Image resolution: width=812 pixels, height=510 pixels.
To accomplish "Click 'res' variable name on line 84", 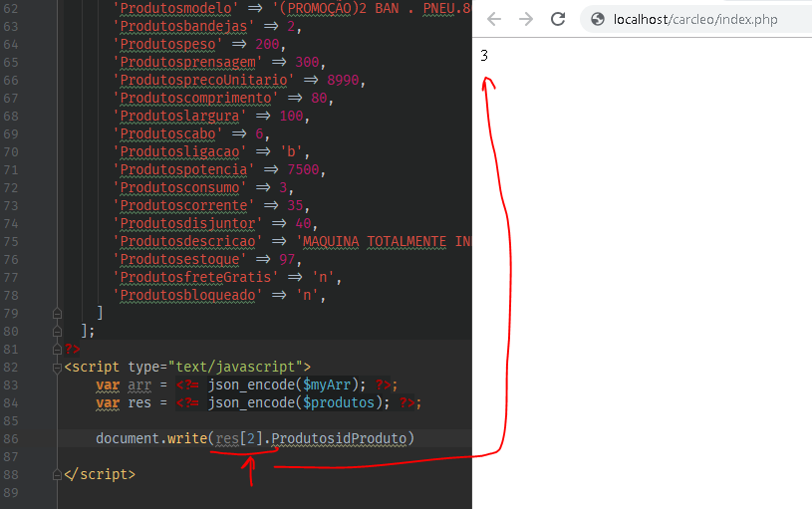I will pyautogui.click(x=139, y=402).
